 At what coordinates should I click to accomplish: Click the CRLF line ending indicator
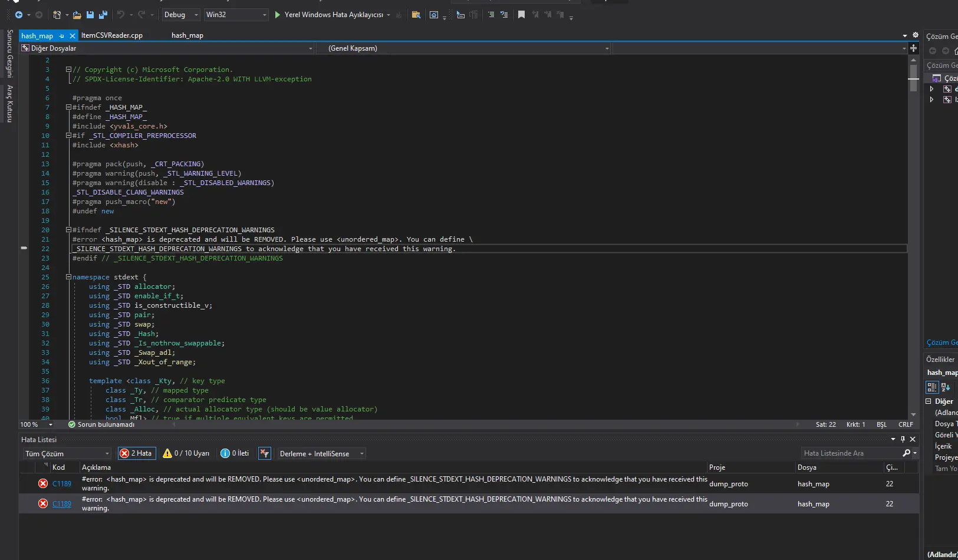coord(906,424)
